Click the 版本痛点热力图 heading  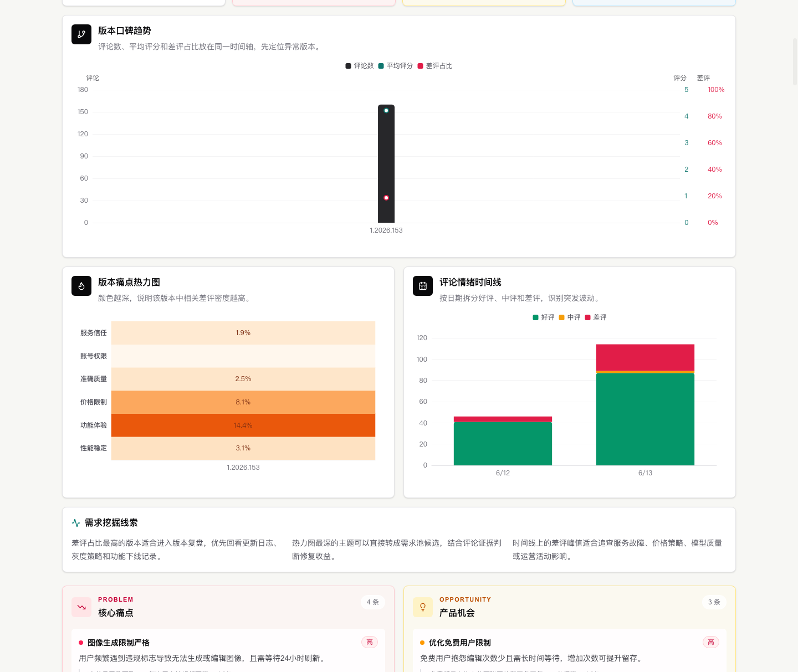coord(129,283)
